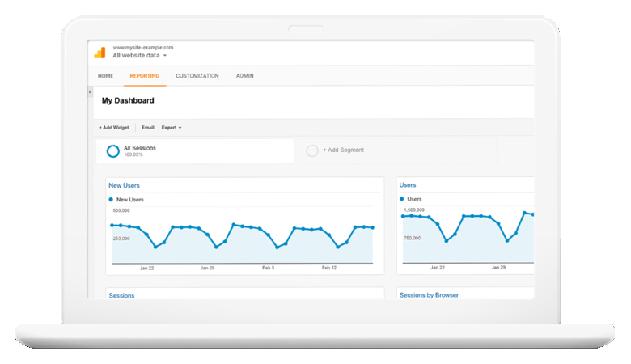Click the mysite-example.com URL text
The image size is (631, 364).
tap(142, 48)
